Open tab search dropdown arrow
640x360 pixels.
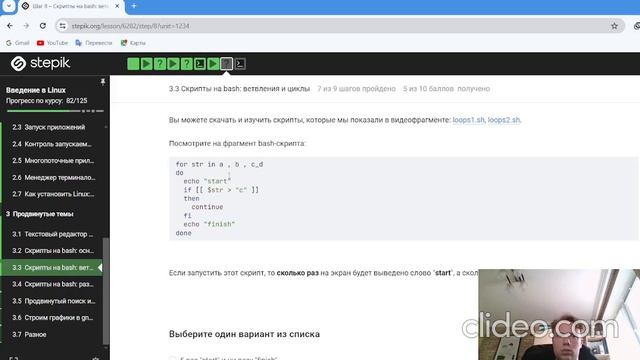tap(9, 6)
